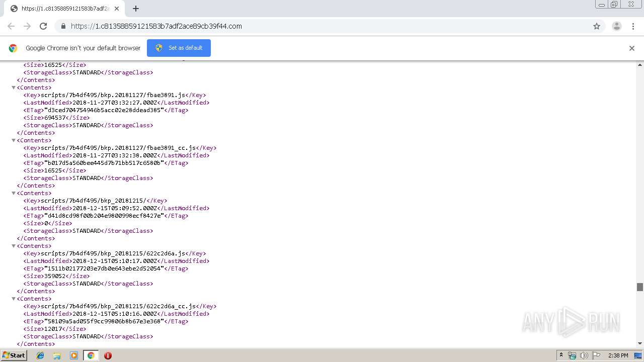Open File Explorer from taskbar
The height and width of the screenshot is (362, 644).
pyautogui.click(x=57, y=355)
